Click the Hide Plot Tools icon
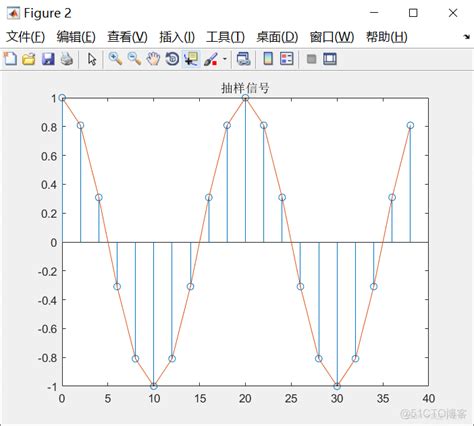474x426 pixels. (311, 59)
